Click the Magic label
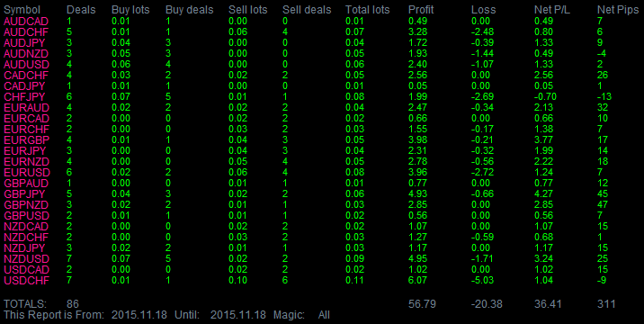Viewport: 644px width, 324px height. [x=289, y=315]
